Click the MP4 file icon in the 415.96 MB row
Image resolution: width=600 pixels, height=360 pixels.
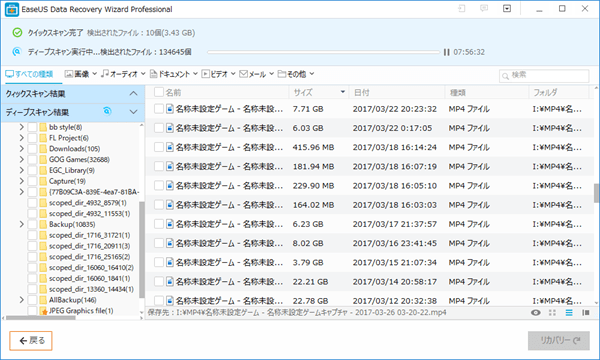170,147
